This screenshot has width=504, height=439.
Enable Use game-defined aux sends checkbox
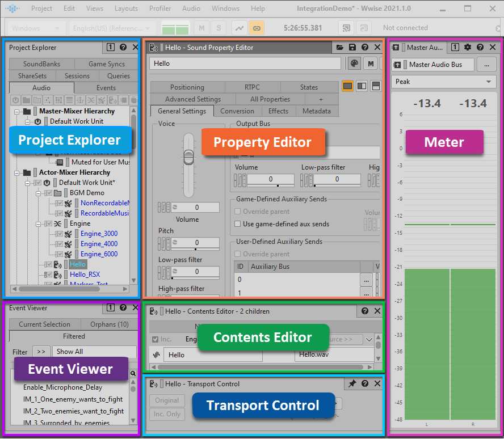(238, 224)
